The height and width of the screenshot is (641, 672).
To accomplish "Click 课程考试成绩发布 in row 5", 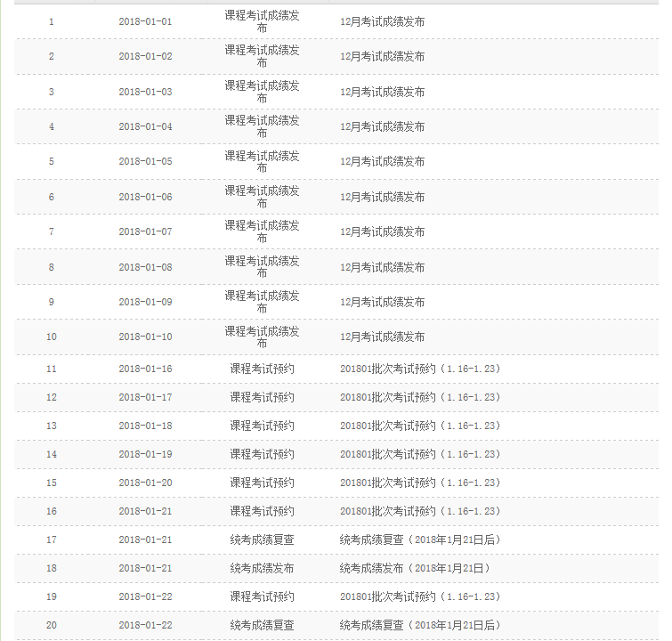I will (x=262, y=161).
